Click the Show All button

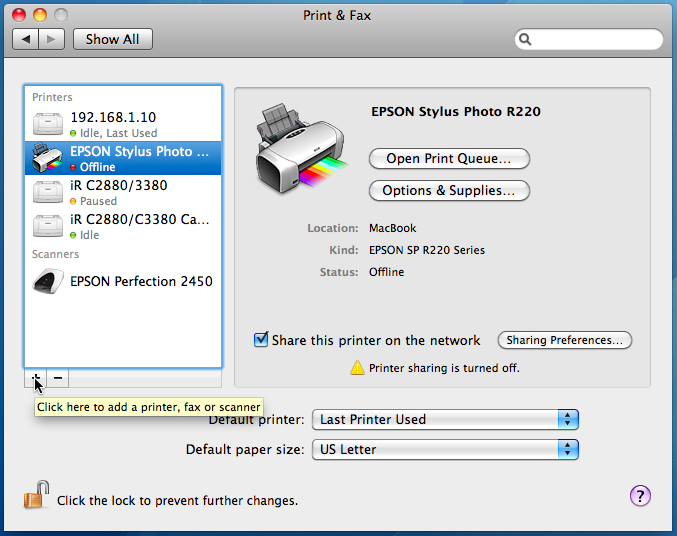pos(113,39)
